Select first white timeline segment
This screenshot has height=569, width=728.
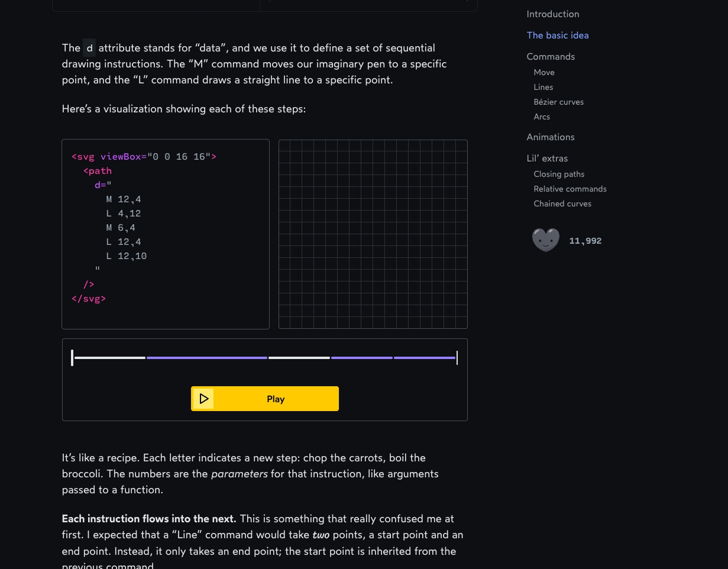[x=110, y=358]
